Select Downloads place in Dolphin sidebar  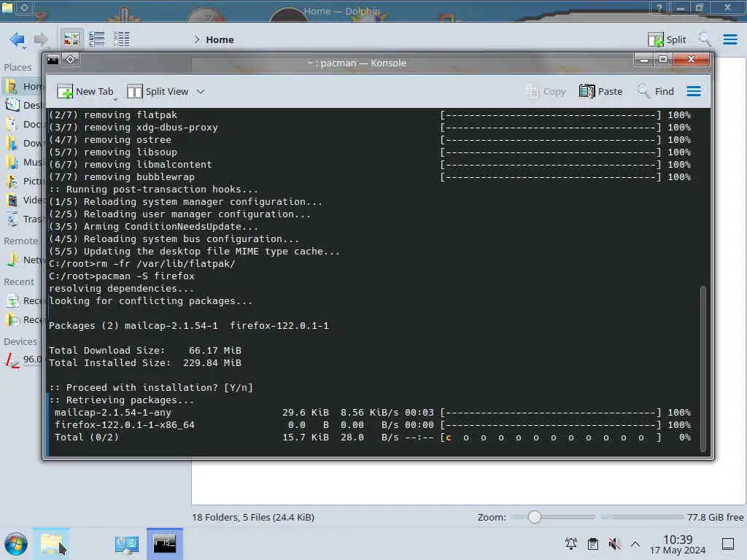click(24, 144)
